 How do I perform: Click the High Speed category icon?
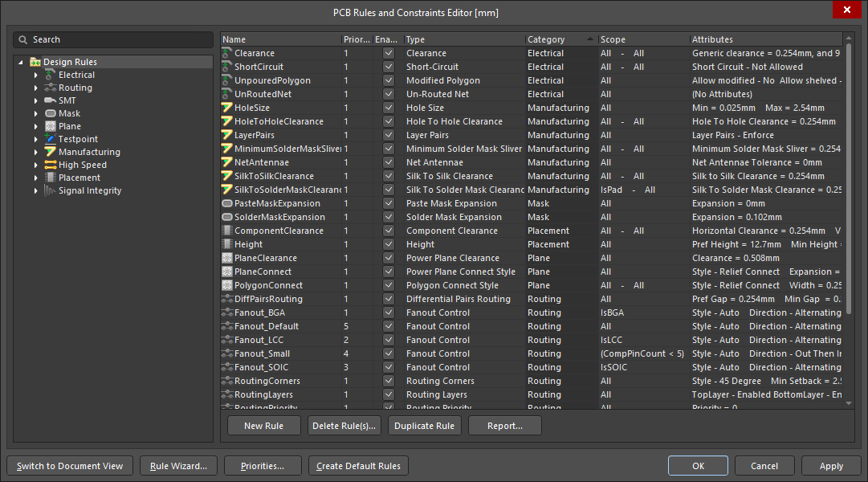pos(50,165)
